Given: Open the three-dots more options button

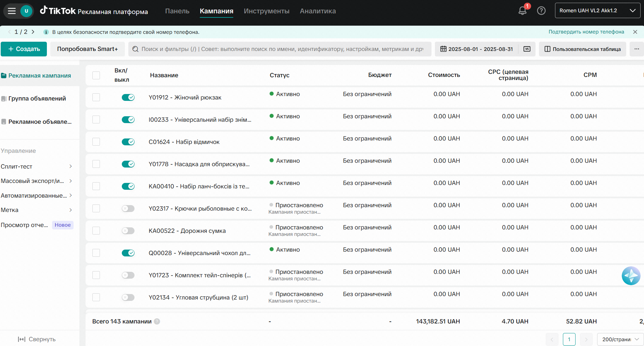Looking at the screenshot, I should [x=637, y=49].
